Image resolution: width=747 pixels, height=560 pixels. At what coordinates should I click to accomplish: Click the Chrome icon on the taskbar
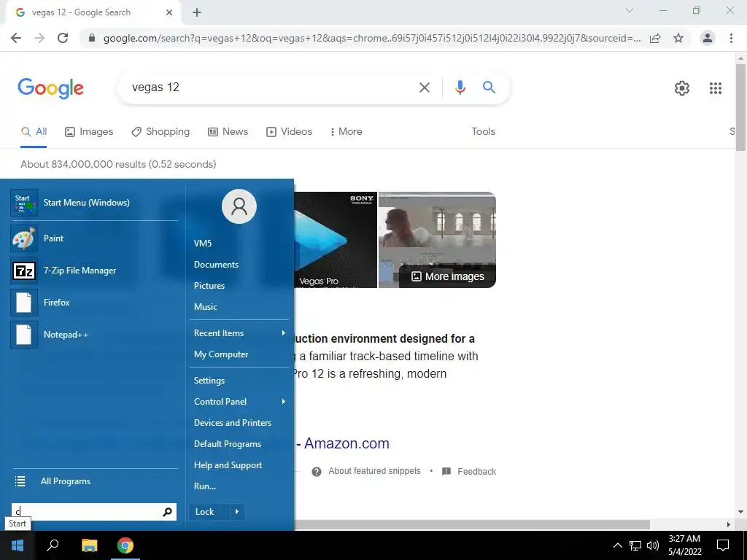(125, 545)
